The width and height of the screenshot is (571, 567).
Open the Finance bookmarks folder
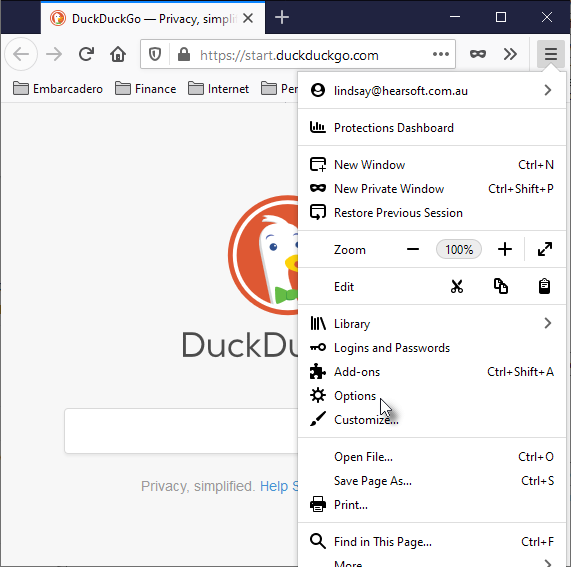click(146, 88)
